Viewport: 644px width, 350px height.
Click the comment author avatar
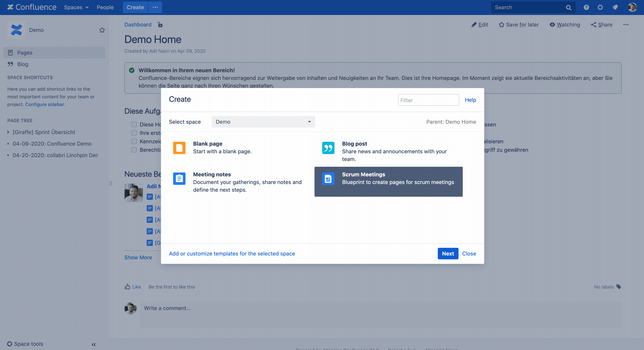131,309
